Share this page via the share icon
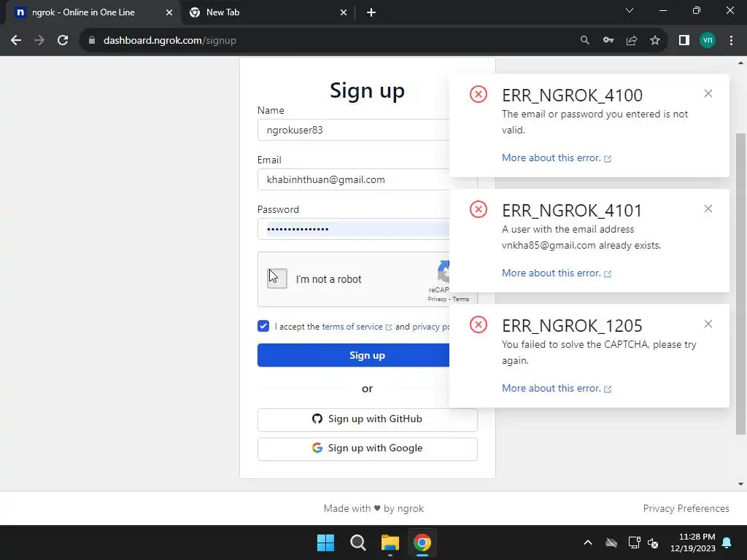Image resolution: width=747 pixels, height=560 pixels. [x=632, y=41]
